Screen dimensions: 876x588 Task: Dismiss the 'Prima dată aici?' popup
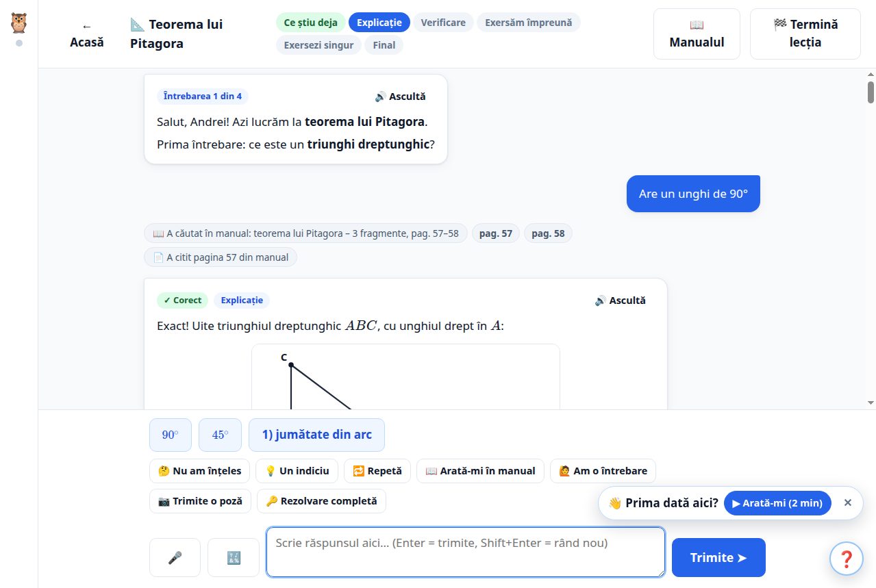pos(848,503)
